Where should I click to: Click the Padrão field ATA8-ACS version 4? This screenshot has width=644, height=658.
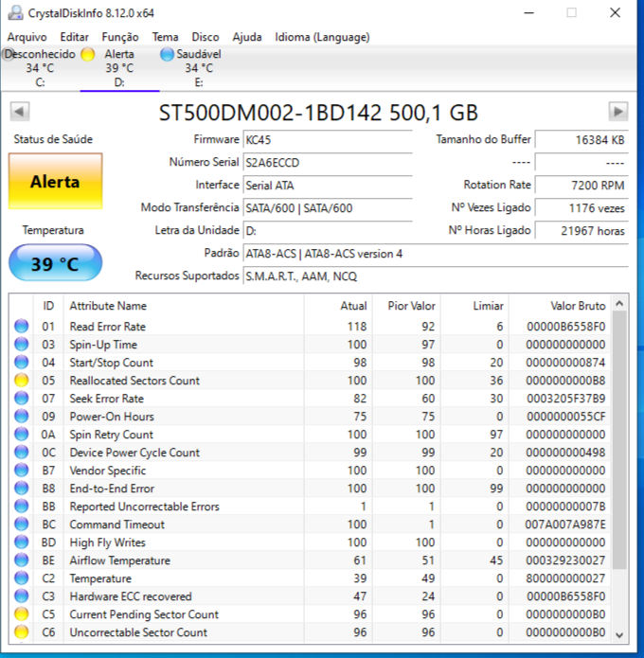coord(436,254)
